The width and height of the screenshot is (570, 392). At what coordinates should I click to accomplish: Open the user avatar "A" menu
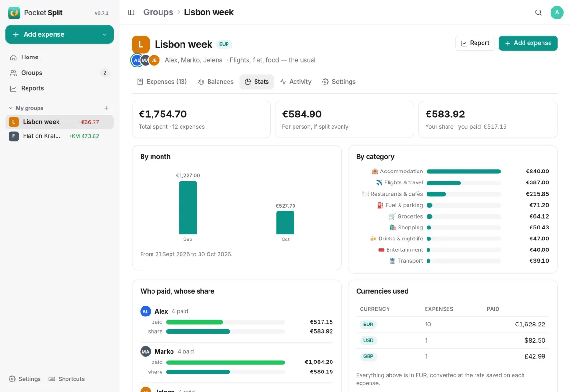tap(557, 12)
